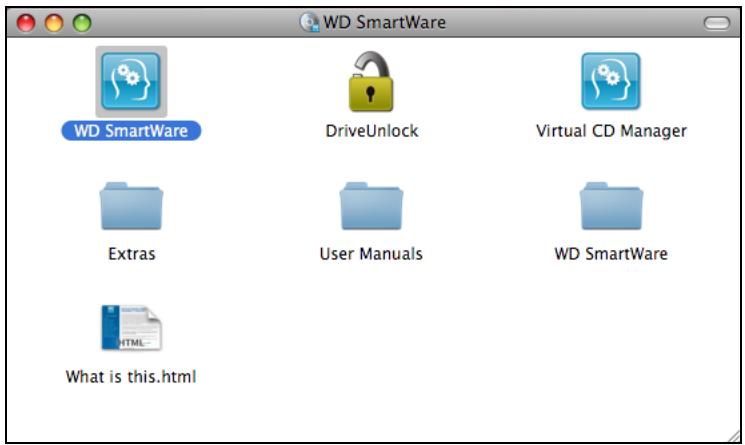Click the DriveUnlock file name
This screenshot has width=745, height=445.
(x=372, y=131)
